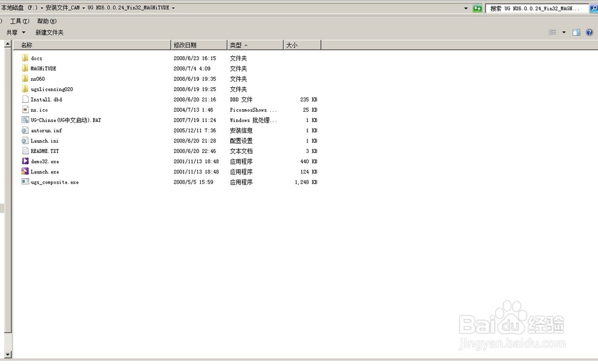Open the 工具(T) menu
The height and width of the screenshot is (364, 598).
tap(20, 22)
